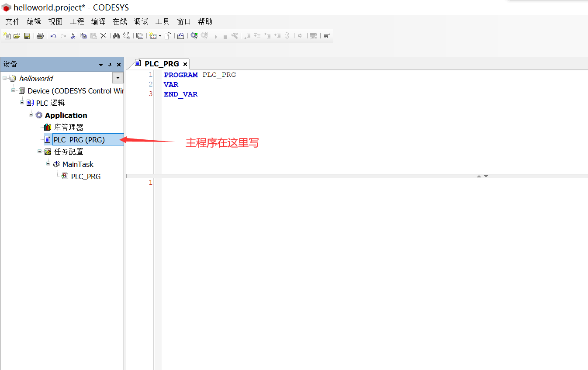Click the Login to PLC toolbar icon
This screenshot has width=588, height=370.
194,35
